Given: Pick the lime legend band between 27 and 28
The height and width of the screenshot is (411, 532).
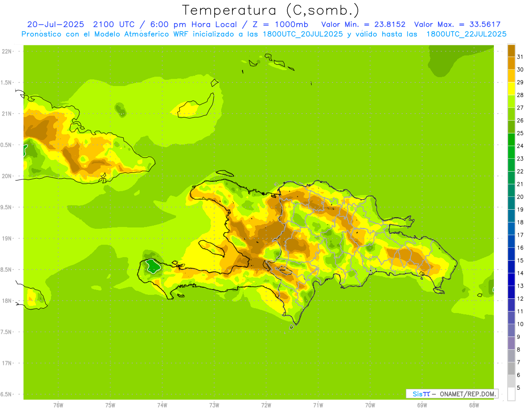Looking at the screenshot, I should point(511,102).
